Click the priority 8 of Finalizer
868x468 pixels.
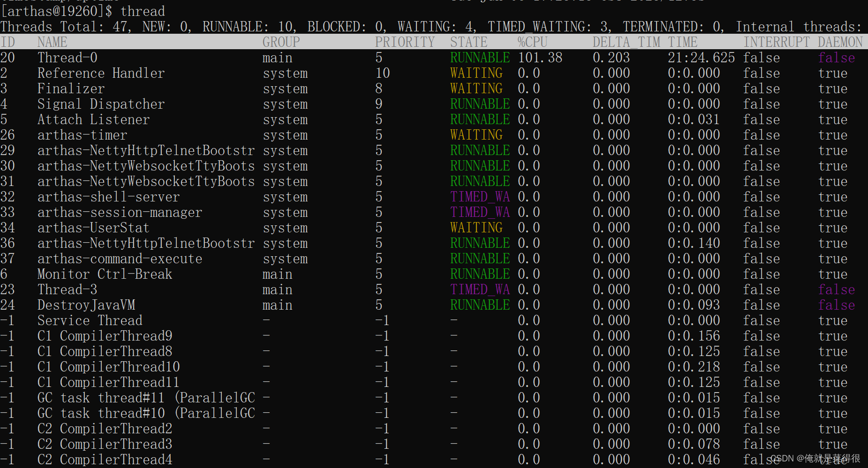point(379,89)
